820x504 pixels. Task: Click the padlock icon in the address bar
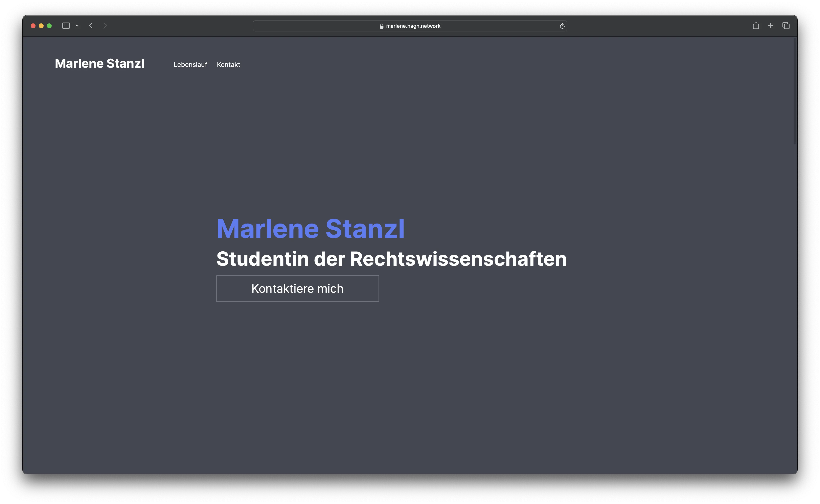(x=382, y=26)
